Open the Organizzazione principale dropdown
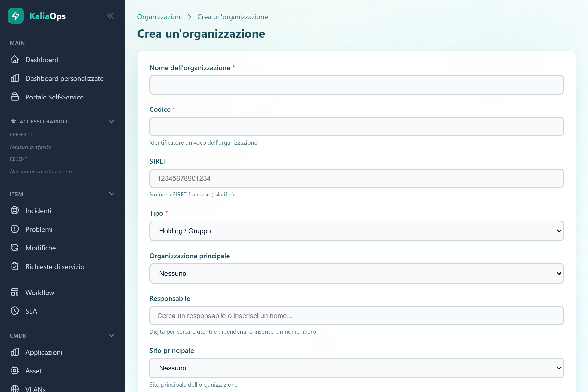 pyautogui.click(x=356, y=273)
